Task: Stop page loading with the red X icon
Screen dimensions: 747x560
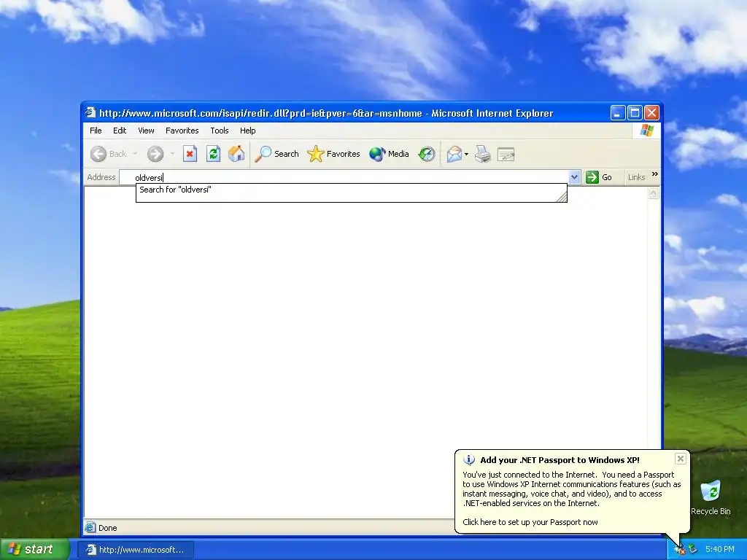Action: pyautogui.click(x=190, y=154)
